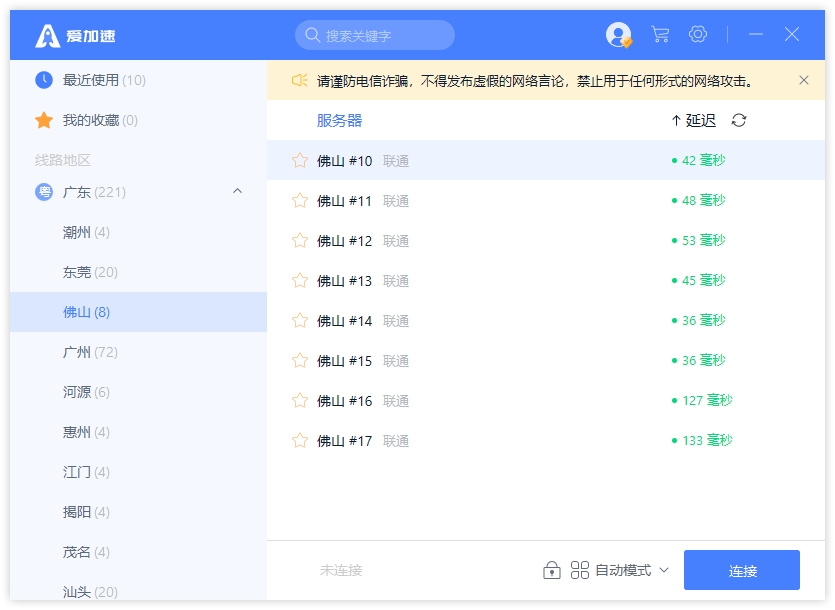Select server 佛山 #15 联通

coord(546,361)
